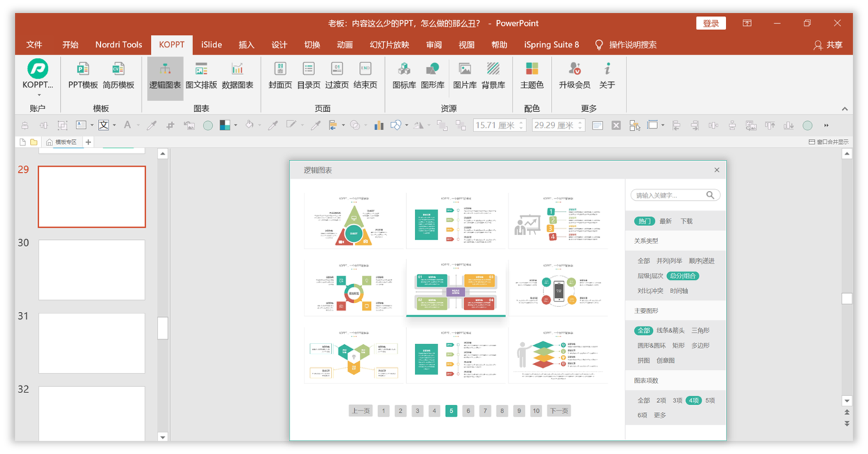Click 升级会员 upgrade membership
Screen dimensions: 868x454
575,74
